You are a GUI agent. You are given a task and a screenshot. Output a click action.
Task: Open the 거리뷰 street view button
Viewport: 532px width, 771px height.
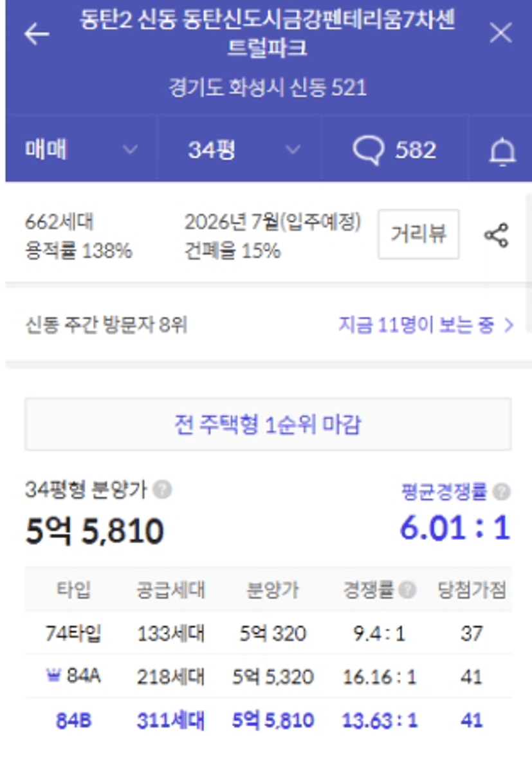coord(418,234)
